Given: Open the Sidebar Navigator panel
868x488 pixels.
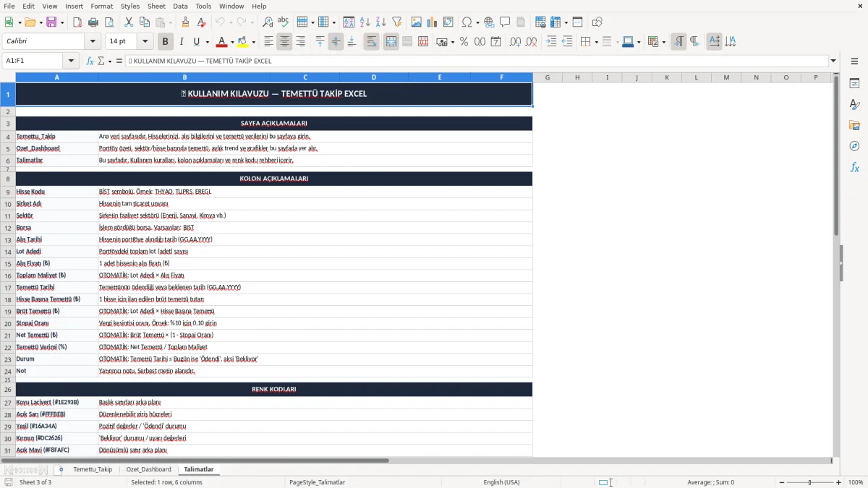Looking at the screenshot, I should [x=854, y=147].
